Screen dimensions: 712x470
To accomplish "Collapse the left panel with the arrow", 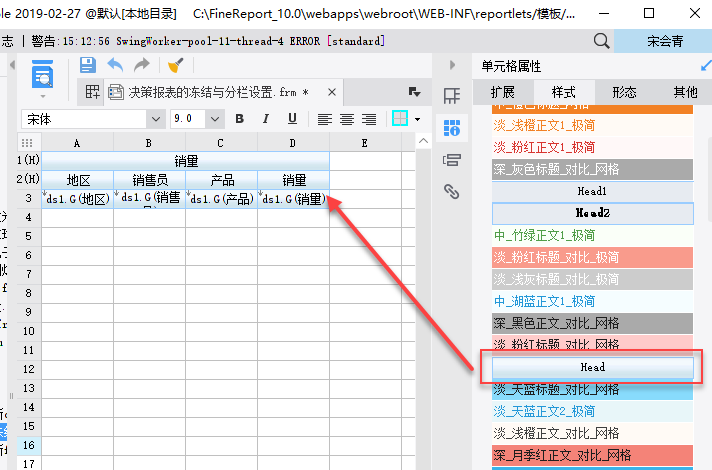I will pyautogui.click(x=12, y=65).
